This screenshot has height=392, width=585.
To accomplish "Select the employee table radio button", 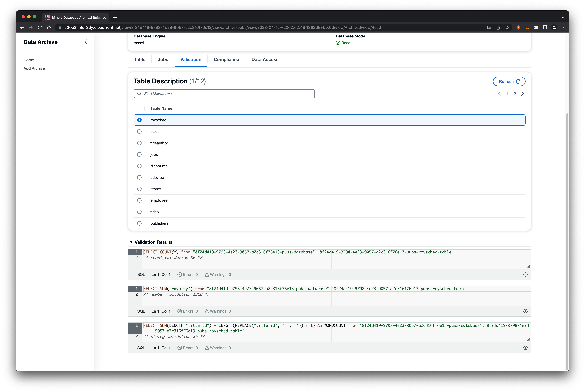I will tap(139, 200).
